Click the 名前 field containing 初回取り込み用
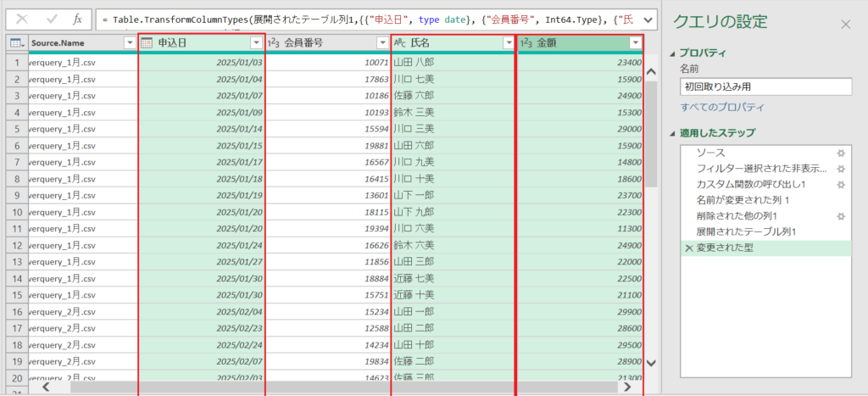868x396 pixels. (765, 86)
